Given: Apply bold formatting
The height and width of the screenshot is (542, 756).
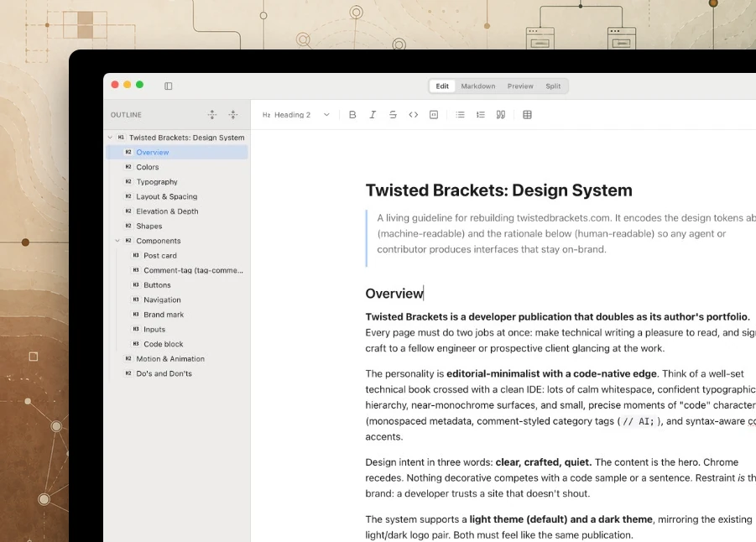Looking at the screenshot, I should click(352, 115).
